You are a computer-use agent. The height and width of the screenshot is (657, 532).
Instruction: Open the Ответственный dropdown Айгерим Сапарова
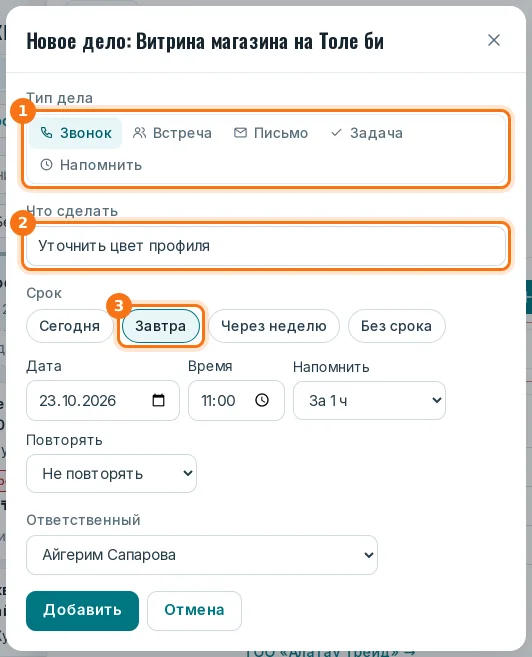pos(202,555)
